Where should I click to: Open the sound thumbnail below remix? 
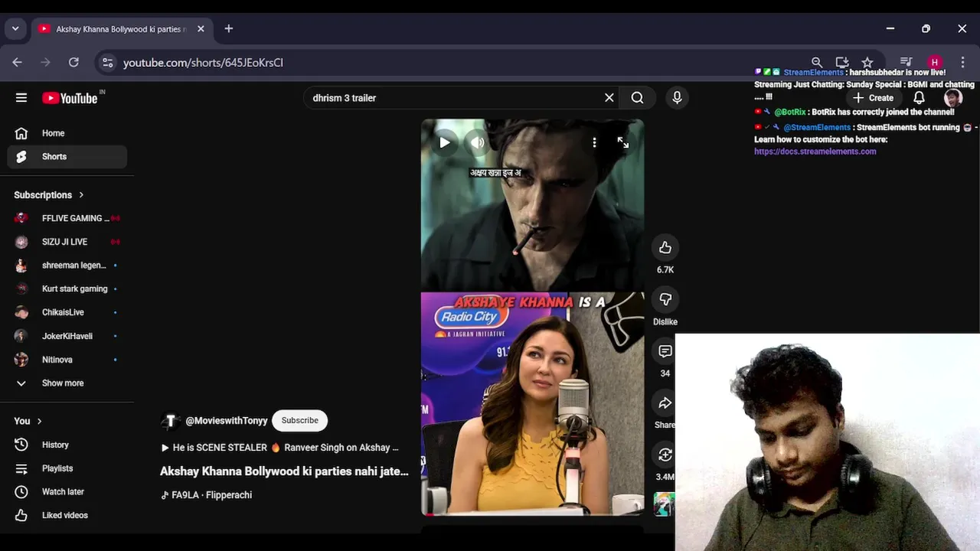coord(664,504)
